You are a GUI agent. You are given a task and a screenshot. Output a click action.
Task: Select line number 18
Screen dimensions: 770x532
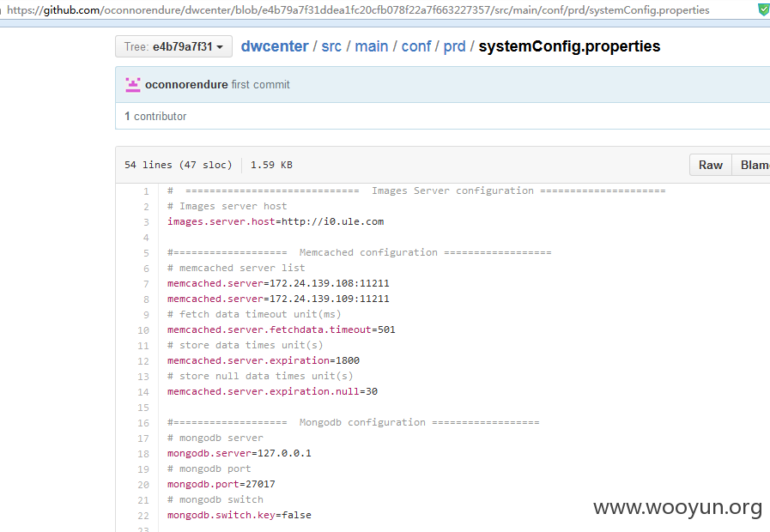(142, 454)
